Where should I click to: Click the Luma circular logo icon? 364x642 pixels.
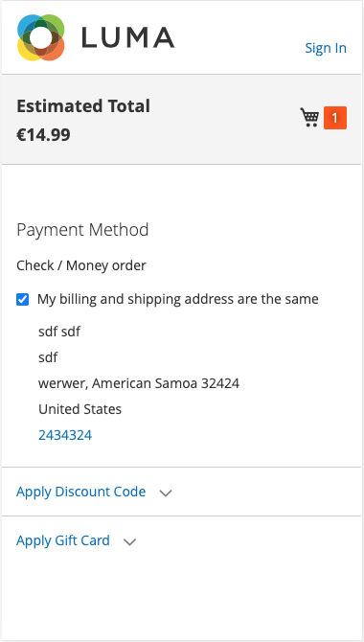point(40,37)
